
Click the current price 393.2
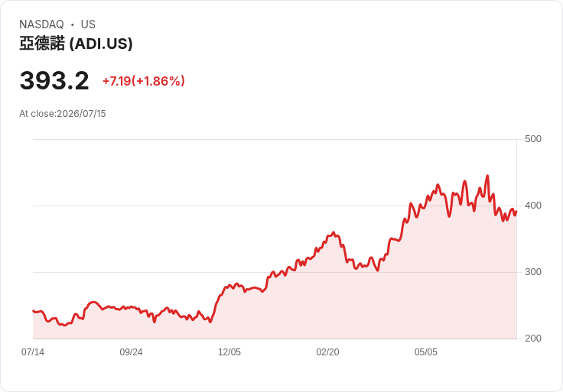coord(54,81)
